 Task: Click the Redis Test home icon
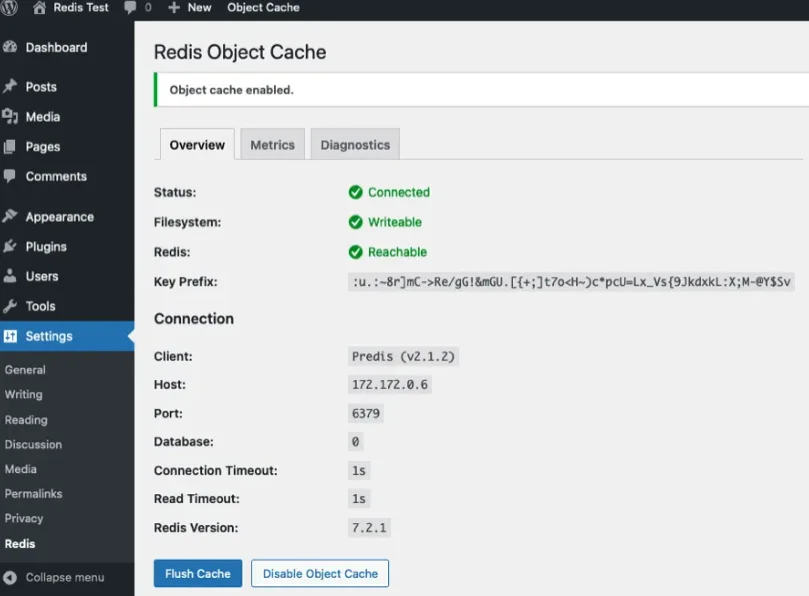(40, 7)
